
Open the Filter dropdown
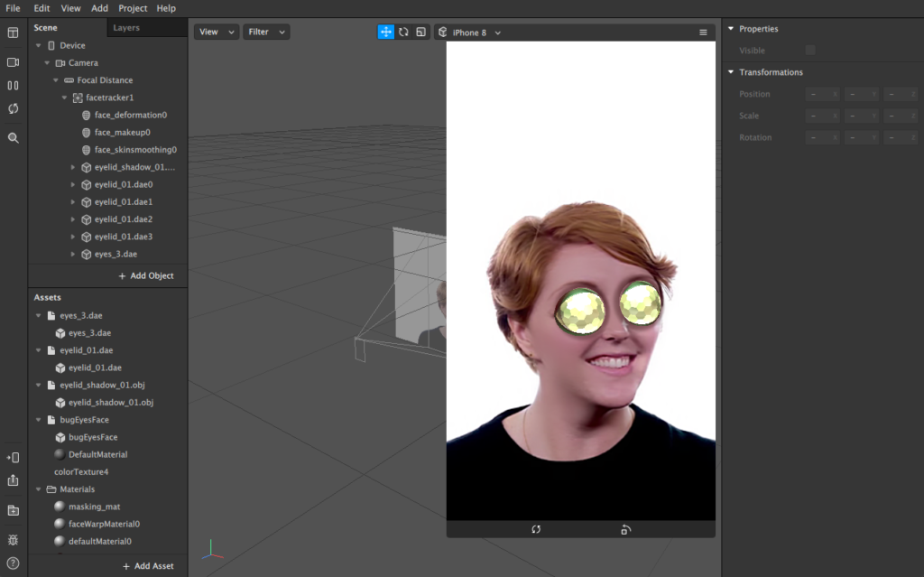click(266, 32)
